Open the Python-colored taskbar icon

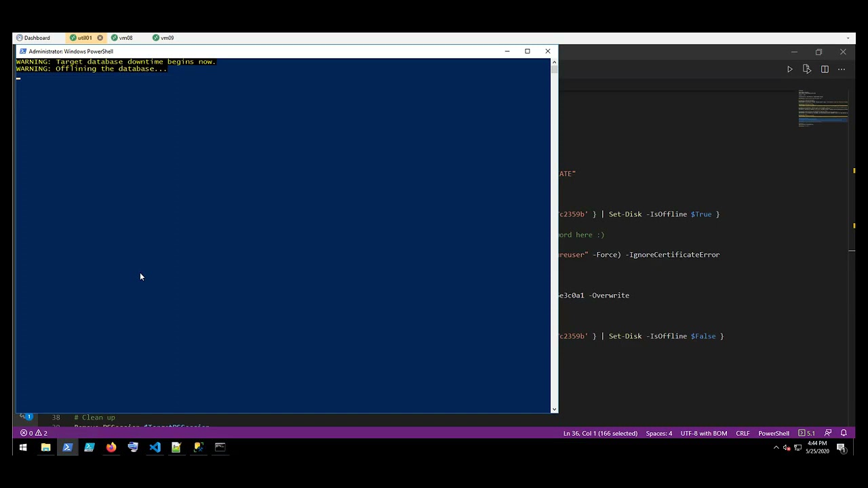coord(198,447)
